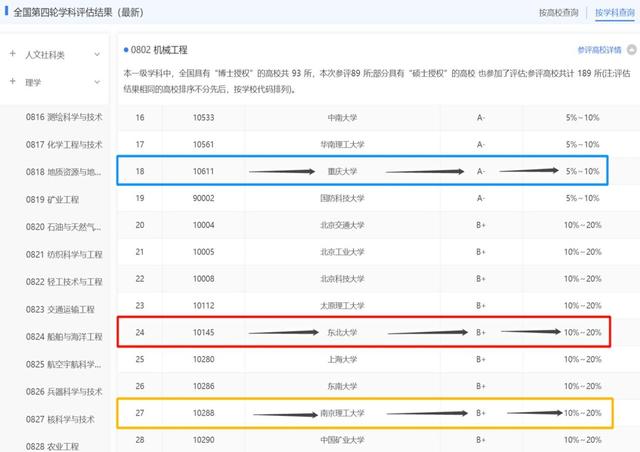
Task: Click 南京理工大学 in the table
Action: coord(342,413)
